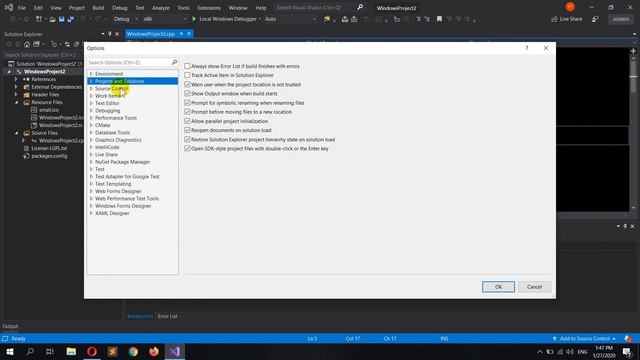640x360 pixels.
Task: Click the bookmark toolbar icon
Action: coord(439,19)
